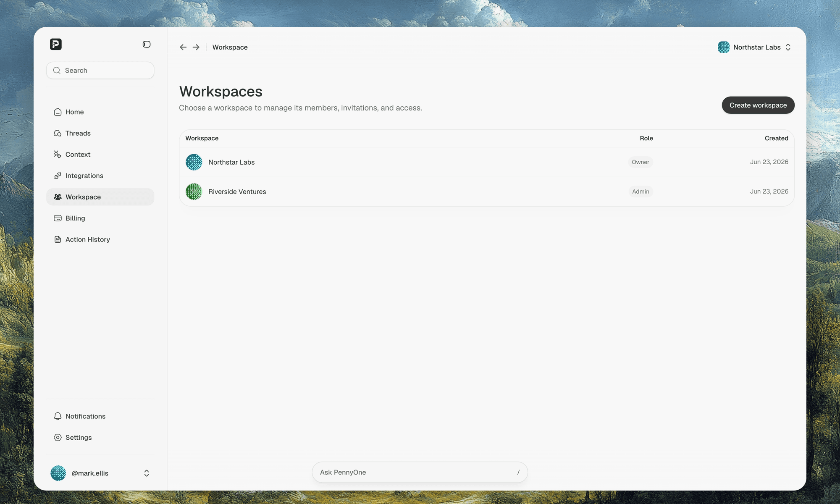Select Action History in the sidebar
The width and height of the screenshot is (840, 504).
tap(100, 239)
